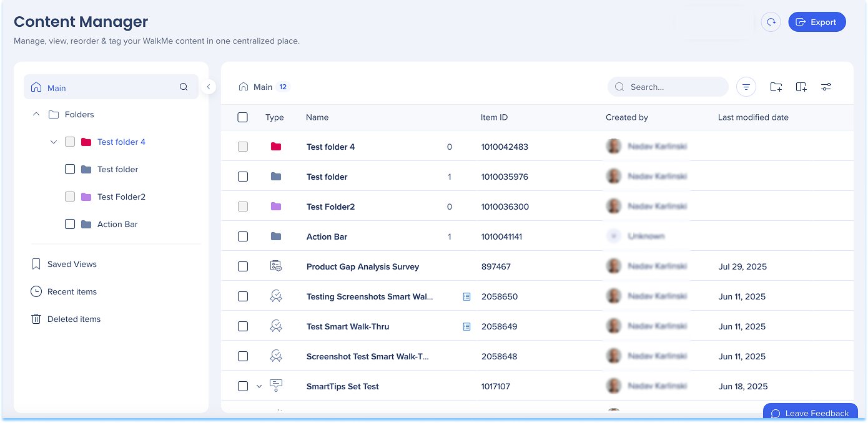868x423 pixels.
Task: Check the Product Gap Analysis Survey row checkbox
Action: pos(243,266)
